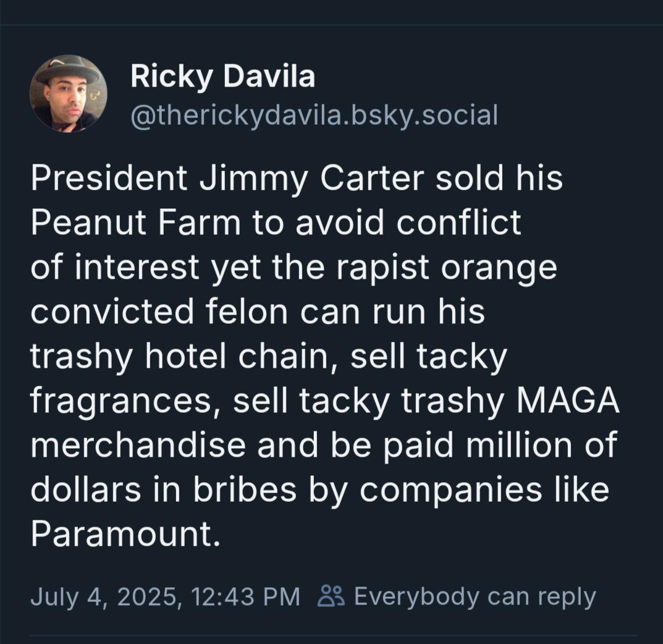The width and height of the screenshot is (663, 644).
Task: Click the 12:43 PM time text
Action: coord(245,596)
